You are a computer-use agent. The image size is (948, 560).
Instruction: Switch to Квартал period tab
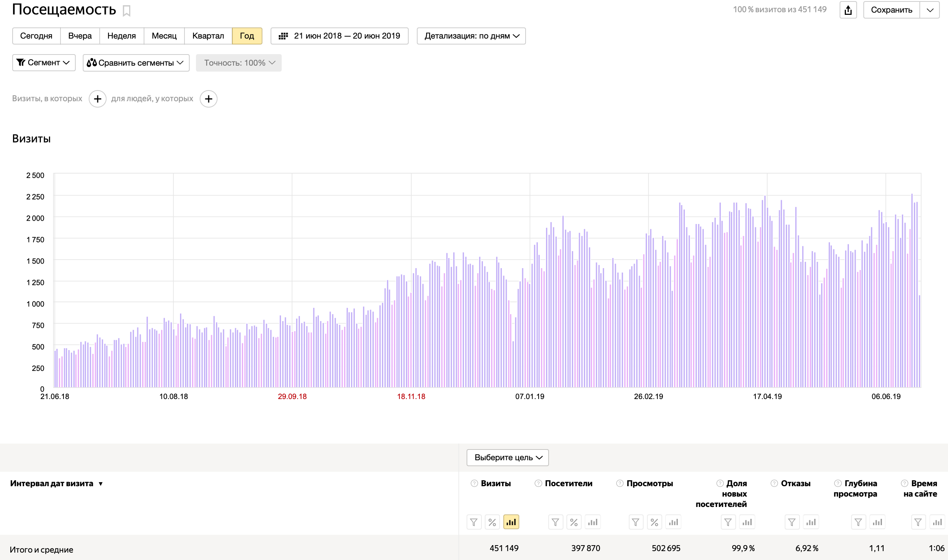[208, 36]
